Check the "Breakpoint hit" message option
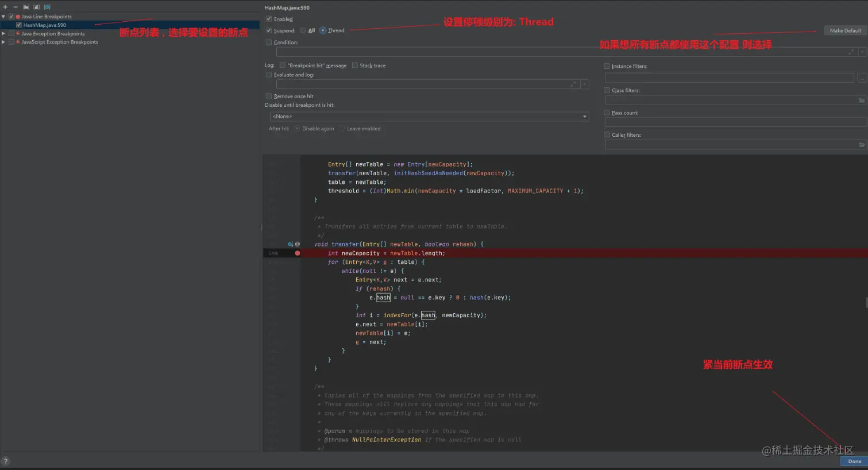The height and width of the screenshot is (470, 868). coord(283,66)
